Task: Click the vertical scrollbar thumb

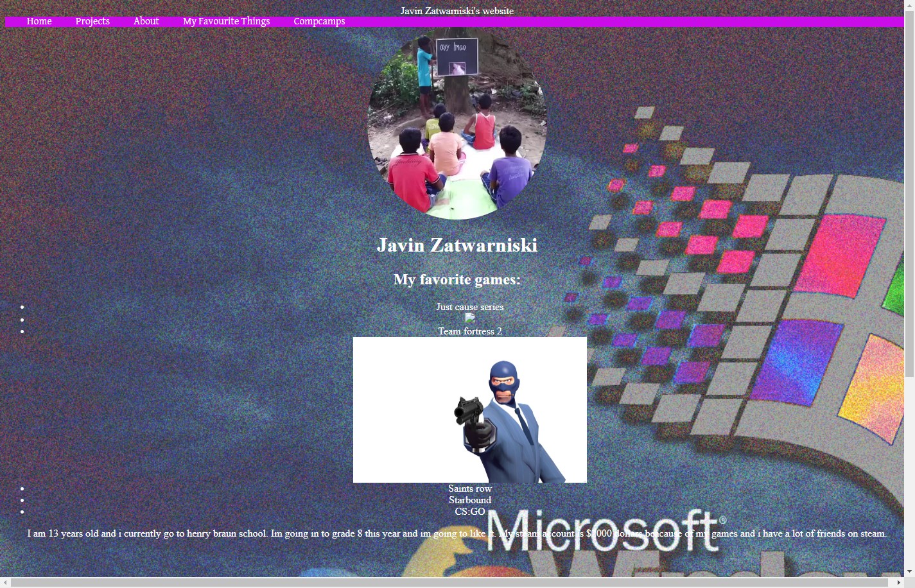Action: pos(909,193)
